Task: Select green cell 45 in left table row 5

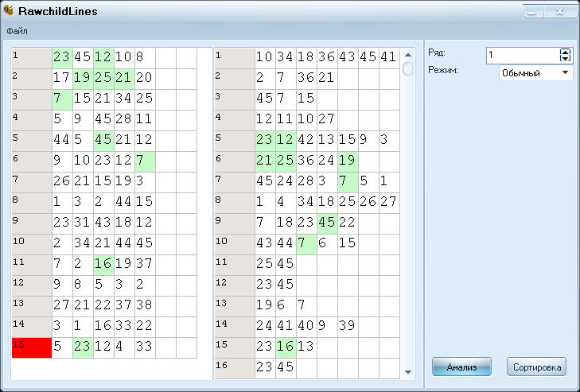Action: (103, 141)
